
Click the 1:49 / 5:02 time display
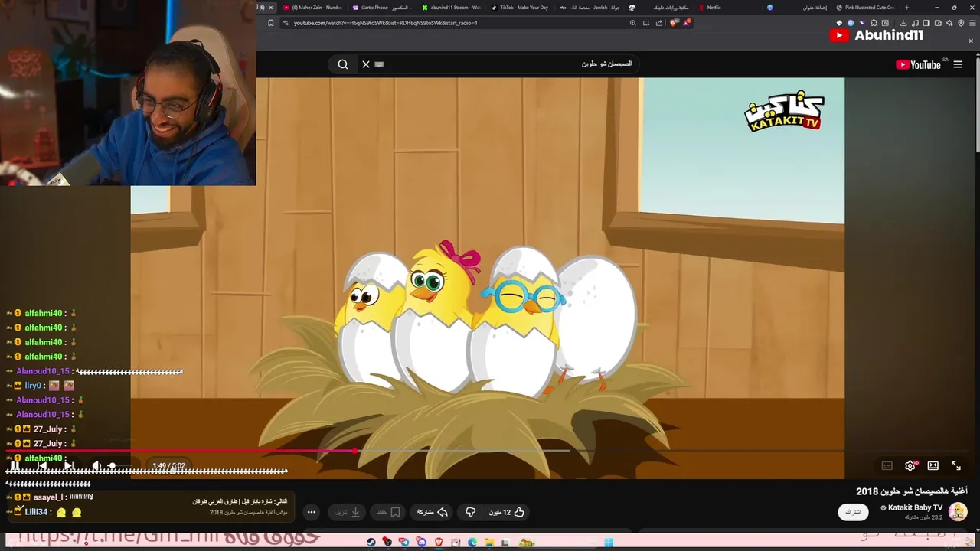click(168, 466)
